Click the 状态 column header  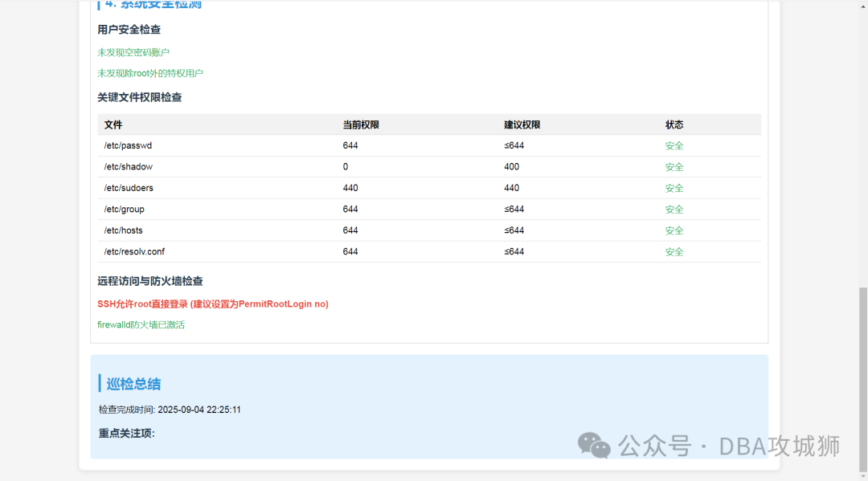coord(674,125)
